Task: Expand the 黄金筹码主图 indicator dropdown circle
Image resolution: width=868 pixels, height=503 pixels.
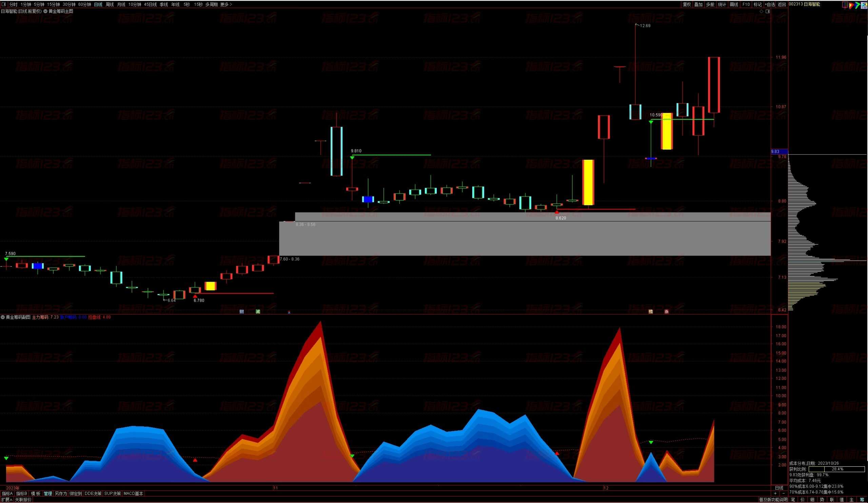Action: (x=45, y=12)
